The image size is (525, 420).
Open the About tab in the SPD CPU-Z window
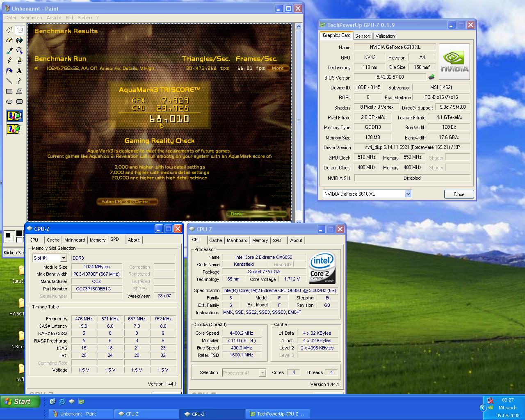click(x=134, y=240)
